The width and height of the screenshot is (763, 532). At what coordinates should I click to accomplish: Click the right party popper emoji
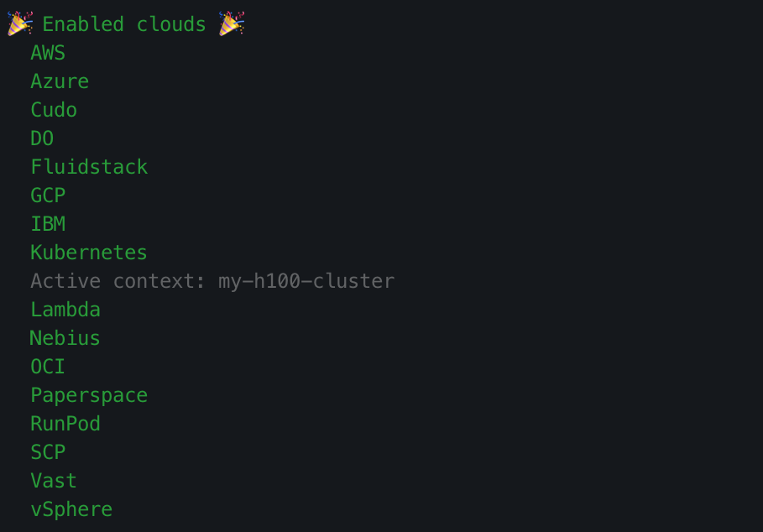pyautogui.click(x=231, y=23)
